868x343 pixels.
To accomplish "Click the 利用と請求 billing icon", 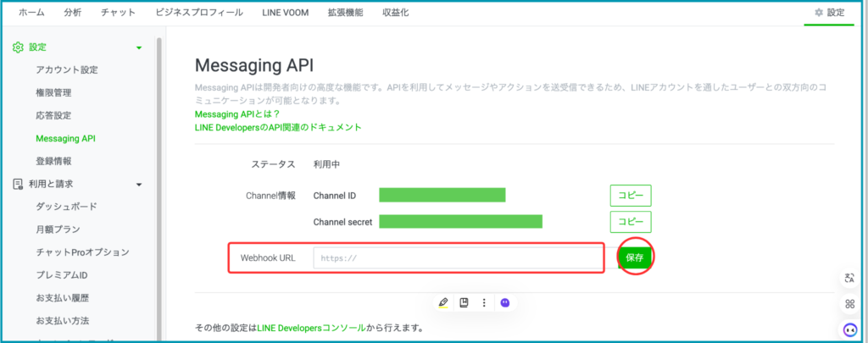I will pos(18,184).
